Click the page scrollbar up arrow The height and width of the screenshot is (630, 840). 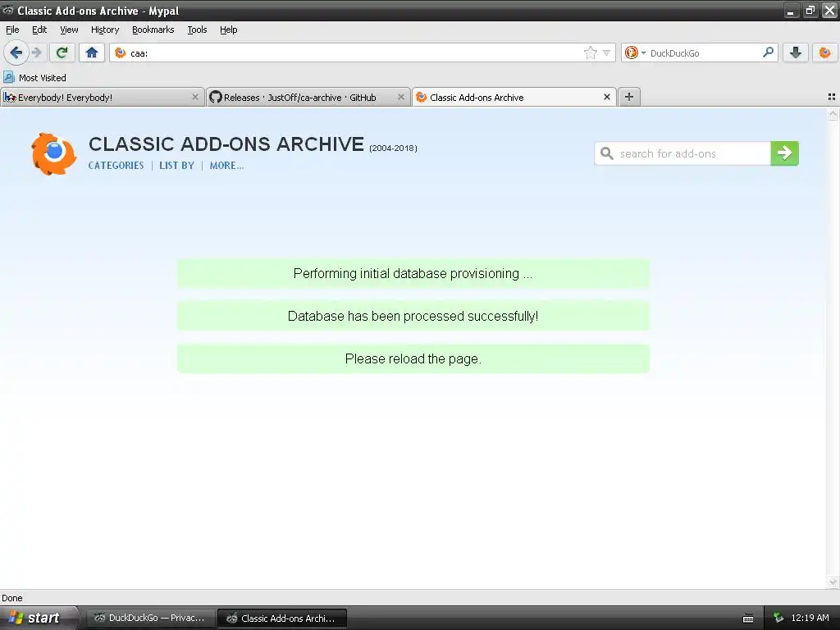click(833, 113)
